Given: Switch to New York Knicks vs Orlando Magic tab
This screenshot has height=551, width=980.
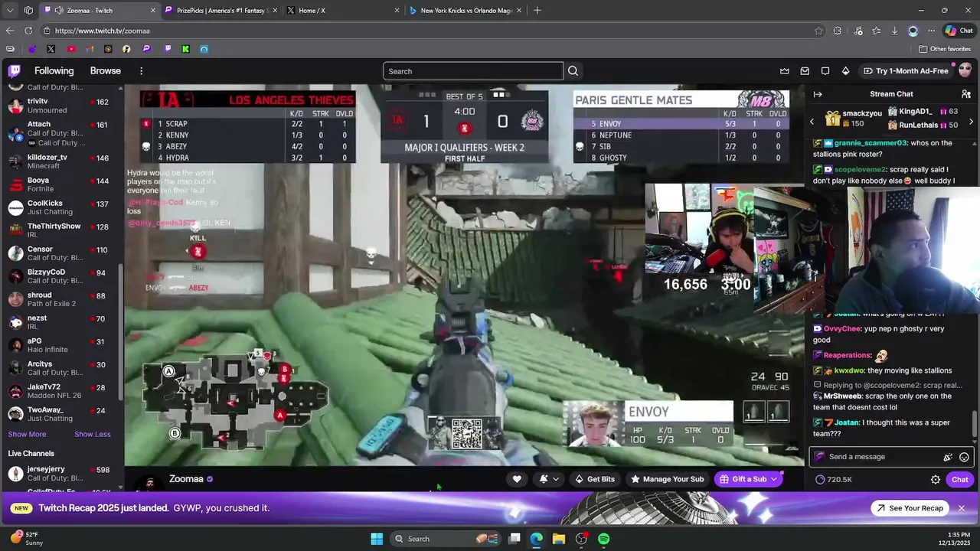Looking at the screenshot, I should [x=465, y=11].
